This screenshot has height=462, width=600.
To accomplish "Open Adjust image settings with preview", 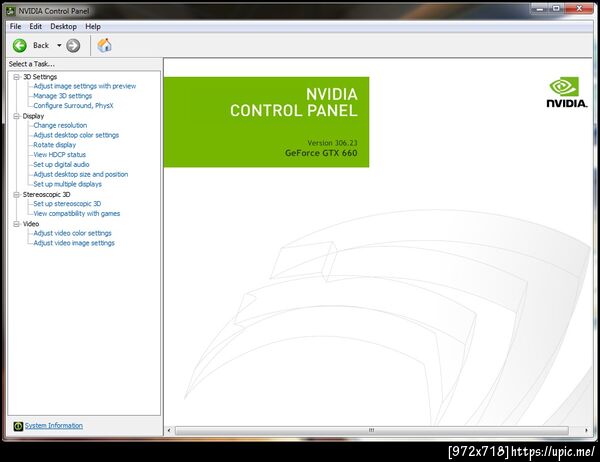I will pos(85,86).
